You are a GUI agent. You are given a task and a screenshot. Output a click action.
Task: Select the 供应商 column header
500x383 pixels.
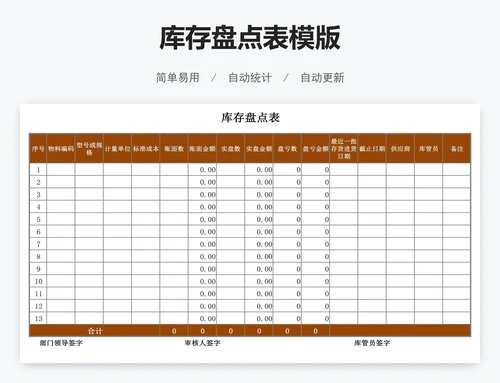click(400, 149)
